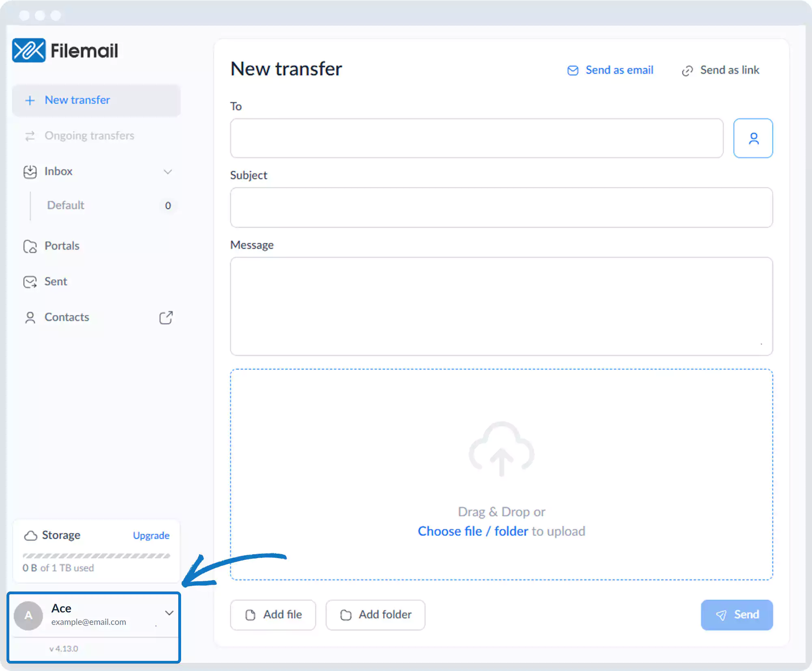The height and width of the screenshot is (671, 812).
Task: Select the Default inbox folder
Action: coord(66,205)
